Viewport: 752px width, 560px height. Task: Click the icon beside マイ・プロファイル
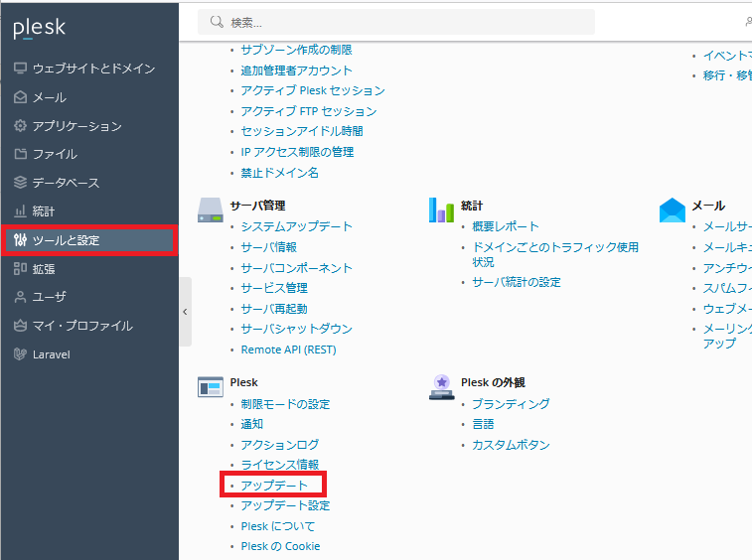point(20,326)
